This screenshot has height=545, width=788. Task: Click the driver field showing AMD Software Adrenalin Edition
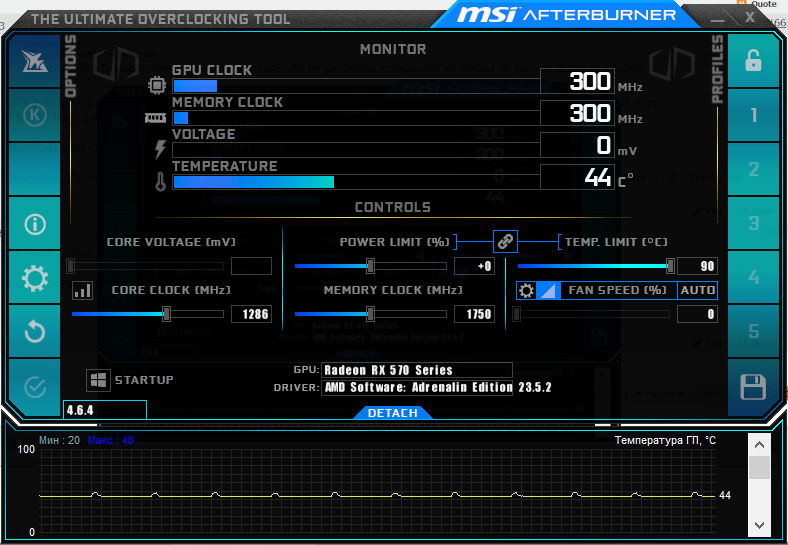(417, 387)
